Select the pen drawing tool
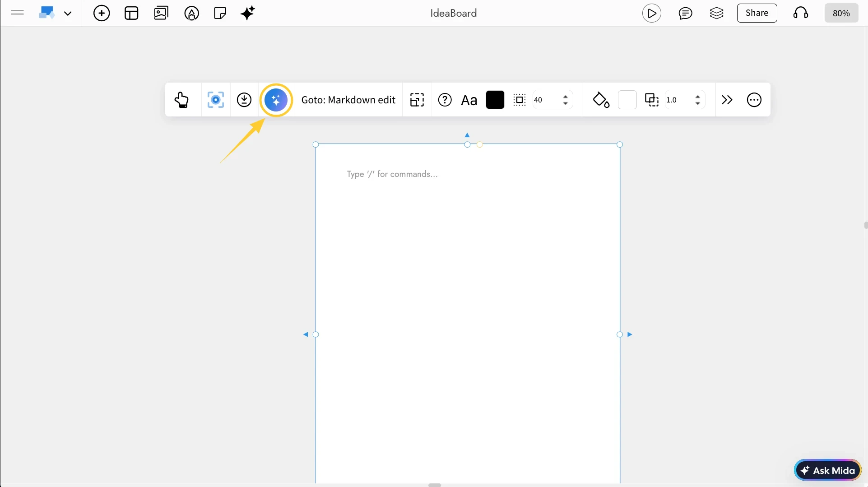 point(191,13)
